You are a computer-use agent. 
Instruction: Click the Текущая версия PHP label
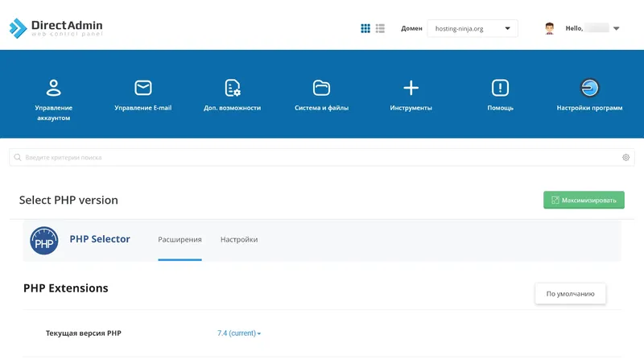(x=84, y=333)
